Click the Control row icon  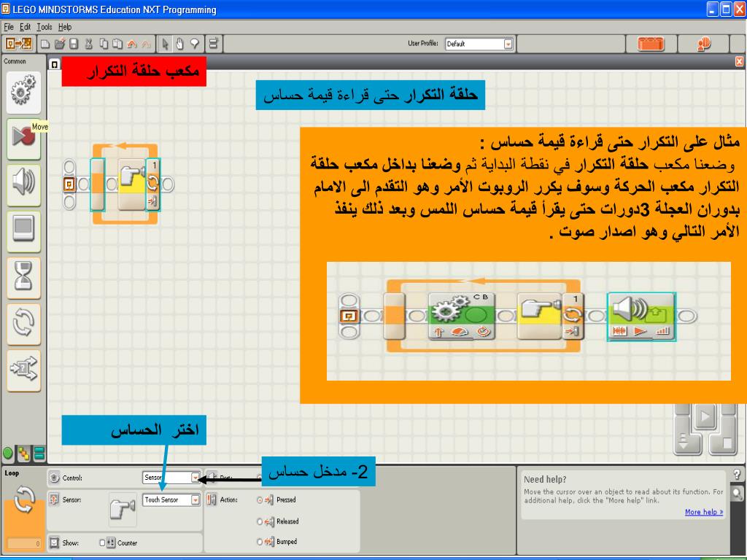click(x=54, y=478)
